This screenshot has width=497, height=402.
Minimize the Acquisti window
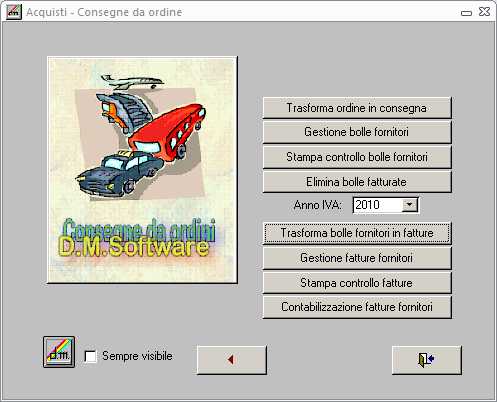point(466,13)
